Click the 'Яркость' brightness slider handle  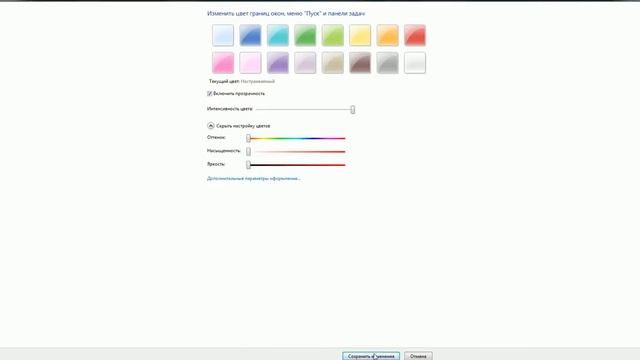tap(248, 165)
